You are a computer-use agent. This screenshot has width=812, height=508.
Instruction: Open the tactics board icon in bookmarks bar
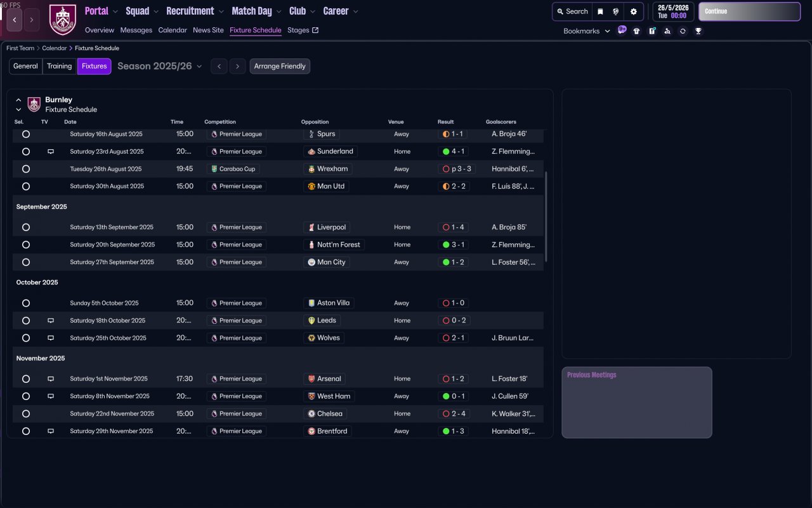point(652,30)
